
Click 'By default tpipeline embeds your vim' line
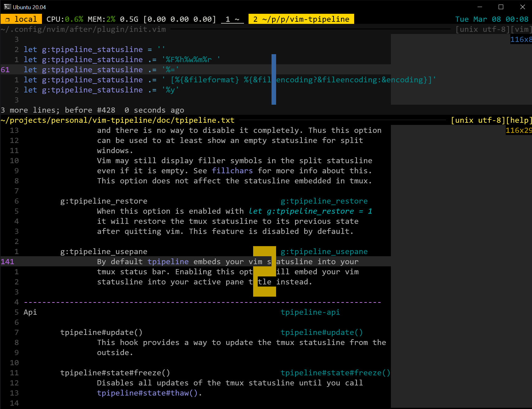point(228,261)
